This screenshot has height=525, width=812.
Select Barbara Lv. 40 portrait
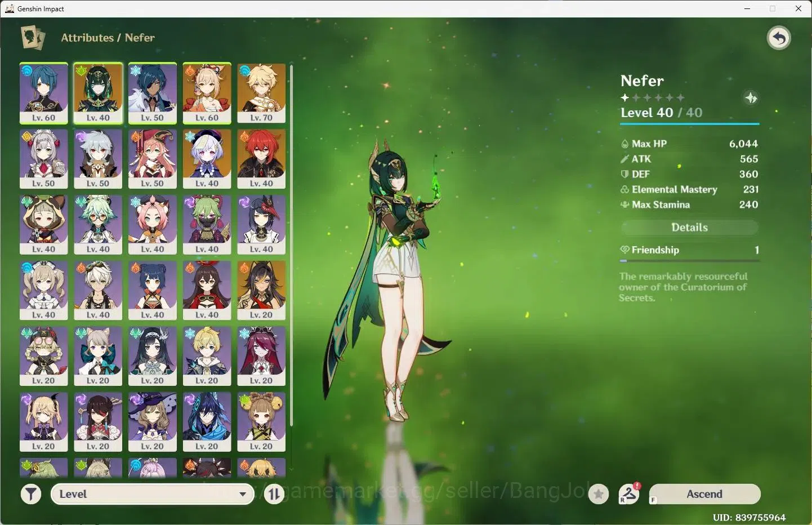click(44, 291)
